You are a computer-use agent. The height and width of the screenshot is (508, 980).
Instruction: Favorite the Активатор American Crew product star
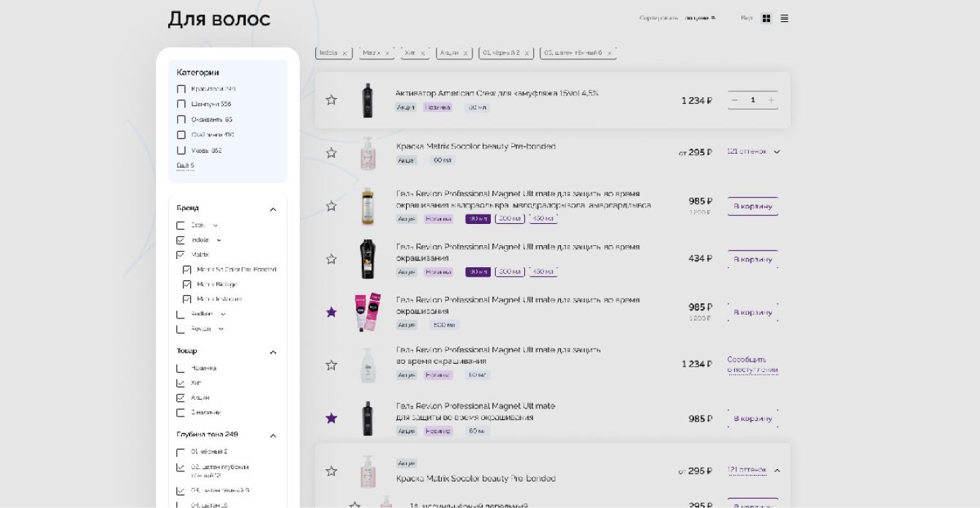pyautogui.click(x=331, y=100)
